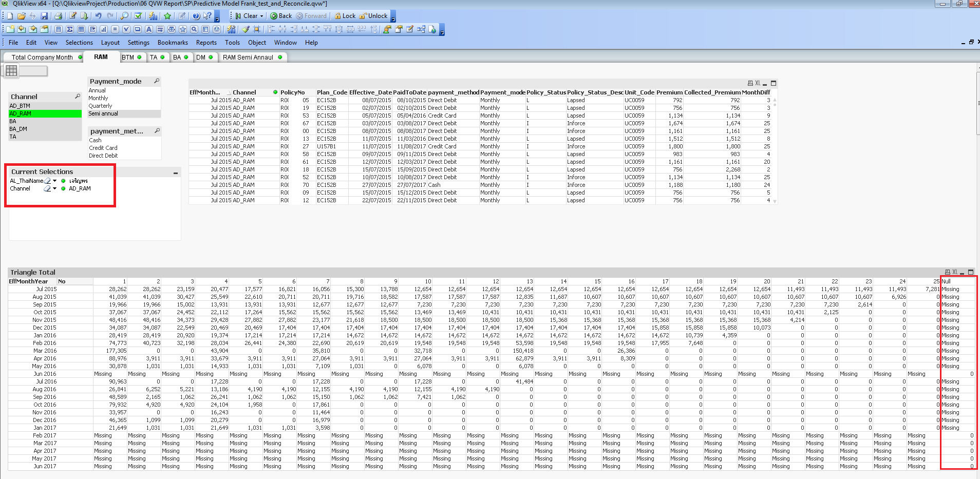Toggle Monthly in the Payment_mode list
The height and width of the screenshot is (479, 980).
[98, 98]
